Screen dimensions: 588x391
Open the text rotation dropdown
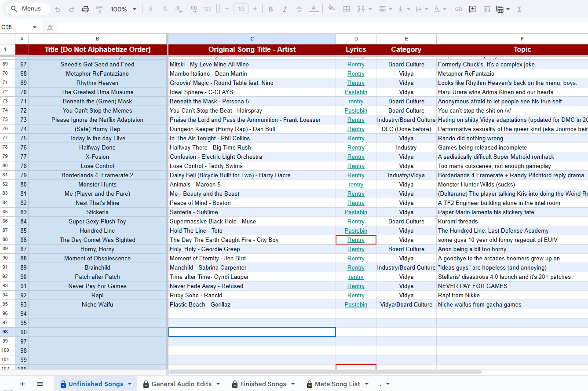[x=439, y=9]
